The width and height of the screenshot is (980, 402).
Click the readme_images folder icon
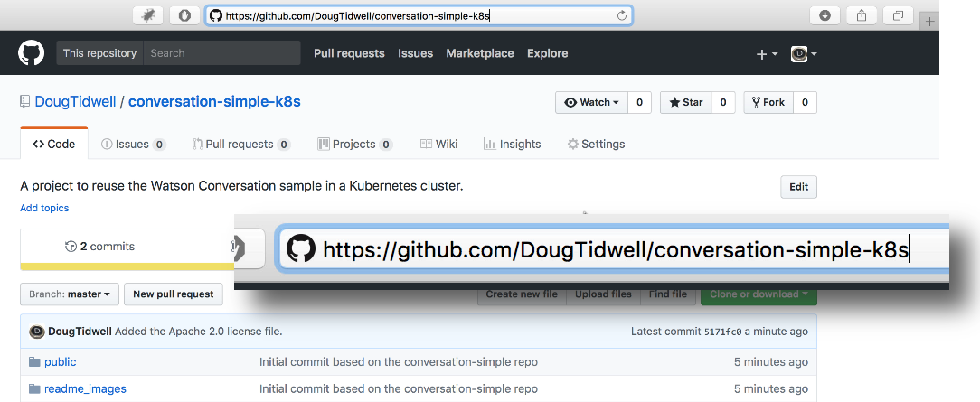pyautogui.click(x=34, y=388)
